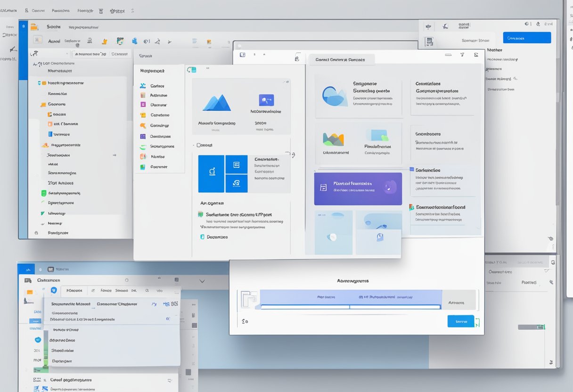Toggle the checkbox next to the Connect label
This screenshot has height=392, width=573.
point(199,145)
